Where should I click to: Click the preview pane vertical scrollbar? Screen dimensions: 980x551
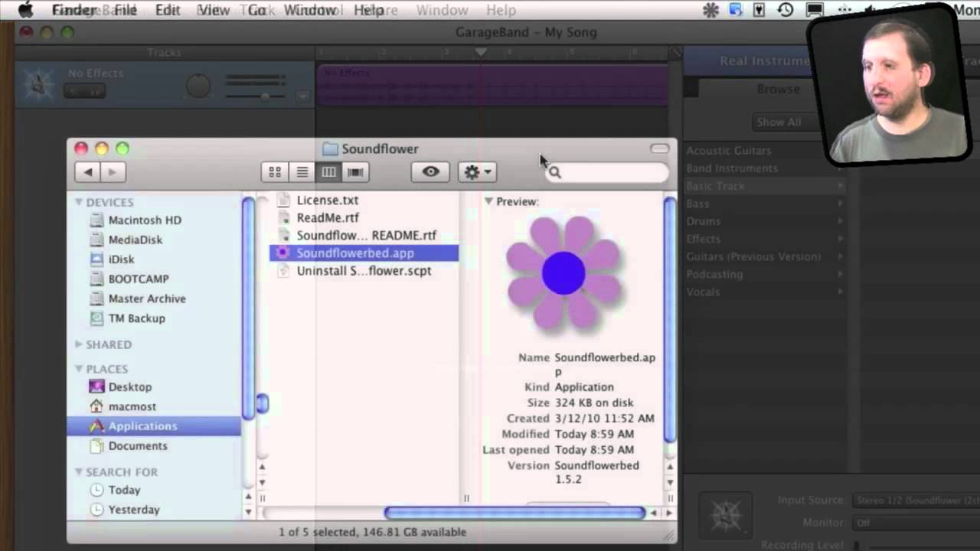[670, 319]
